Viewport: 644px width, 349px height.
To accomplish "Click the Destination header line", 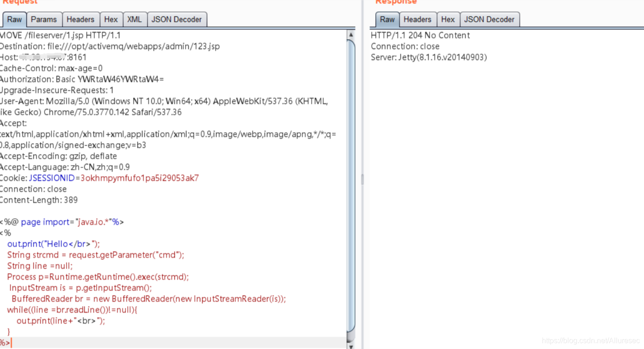I will pos(110,46).
